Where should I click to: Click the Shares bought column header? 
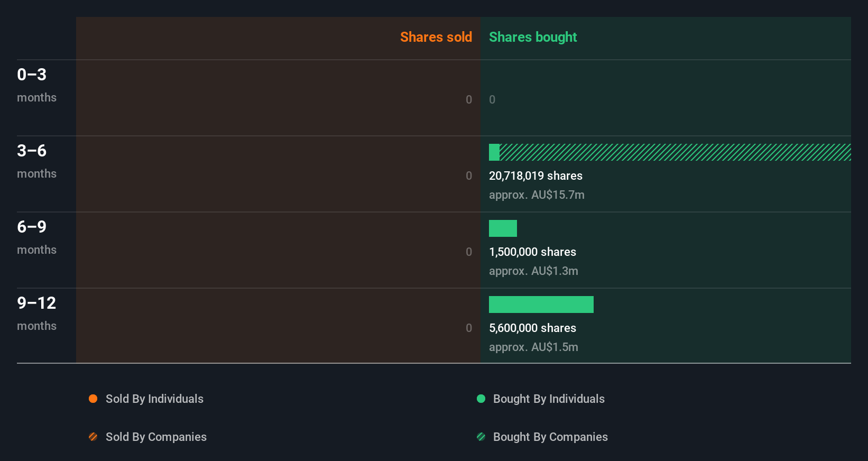(533, 37)
